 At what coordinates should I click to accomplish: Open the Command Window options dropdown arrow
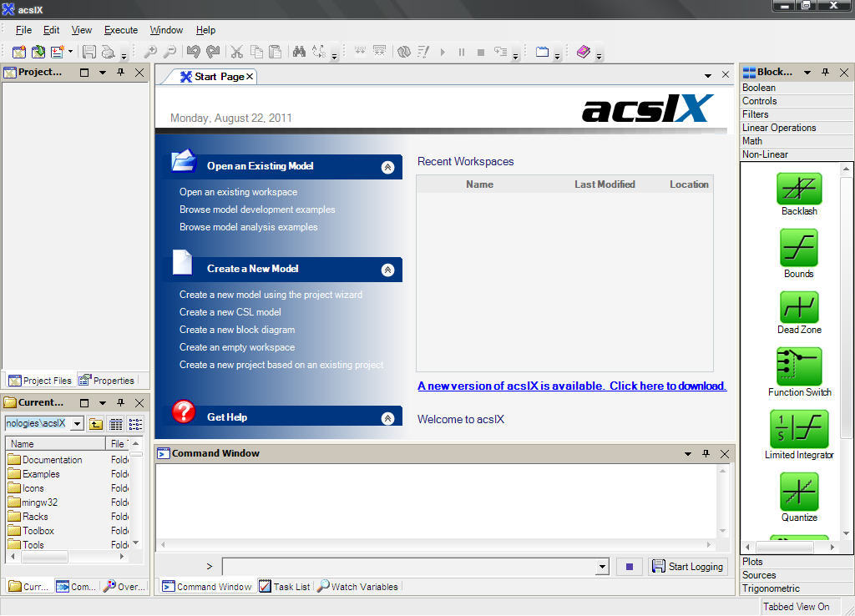click(x=688, y=453)
